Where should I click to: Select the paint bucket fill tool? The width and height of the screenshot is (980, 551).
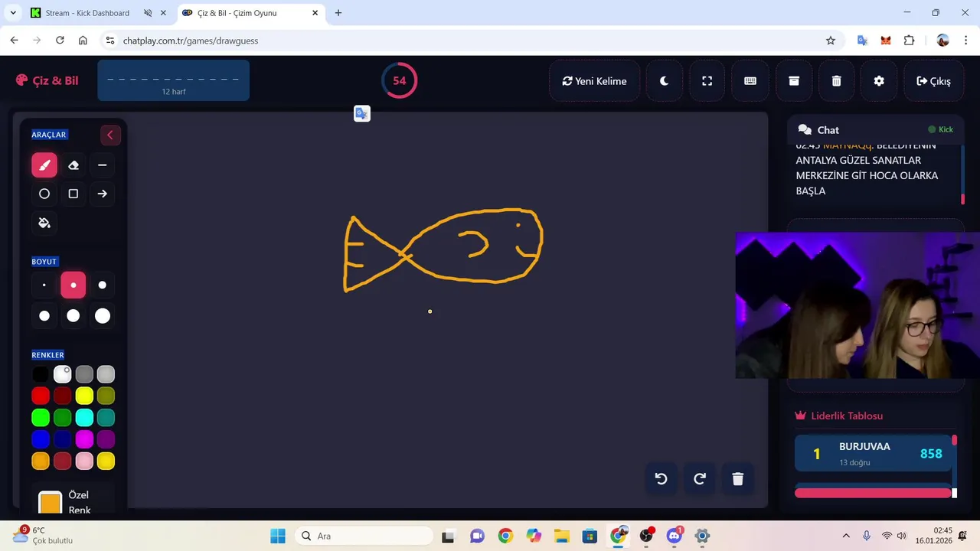pyautogui.click(x=44, y=223)
